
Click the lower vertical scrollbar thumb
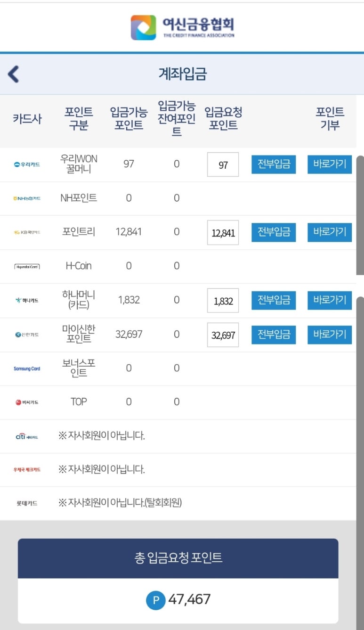tap(360, 463)
